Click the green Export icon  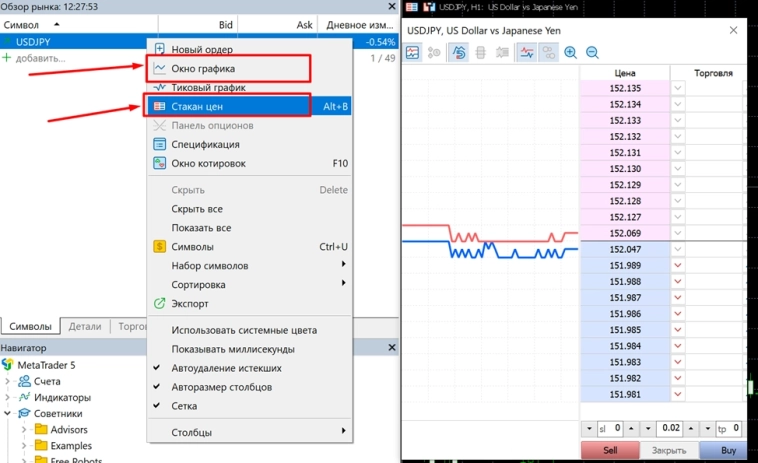[x=160, y=304]
